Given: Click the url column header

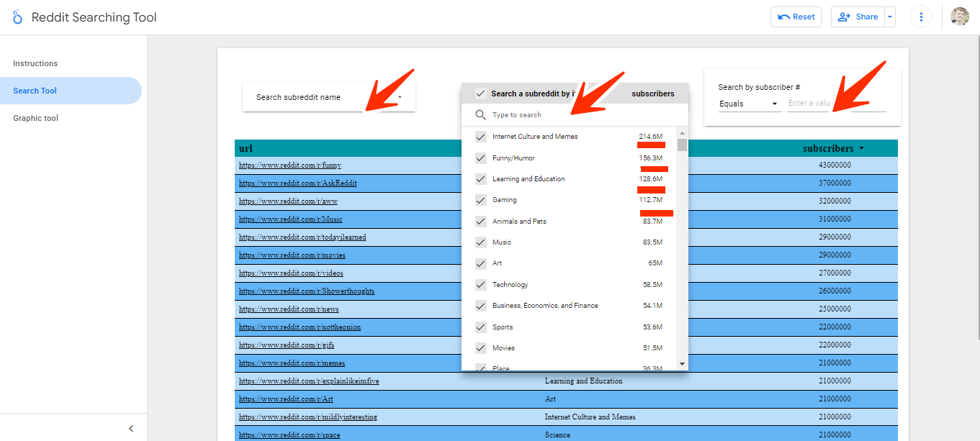Looking at the screenshot, I should click(246, 149).
